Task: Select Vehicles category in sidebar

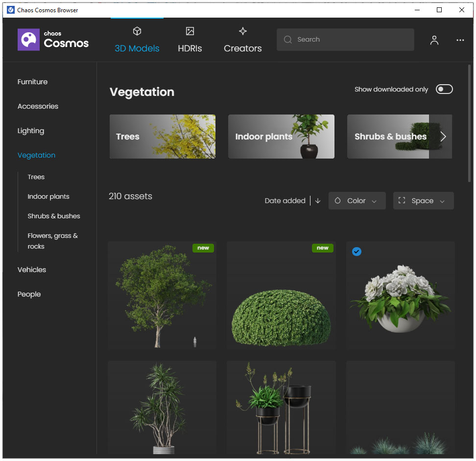Action: click(x=32, y=270)
